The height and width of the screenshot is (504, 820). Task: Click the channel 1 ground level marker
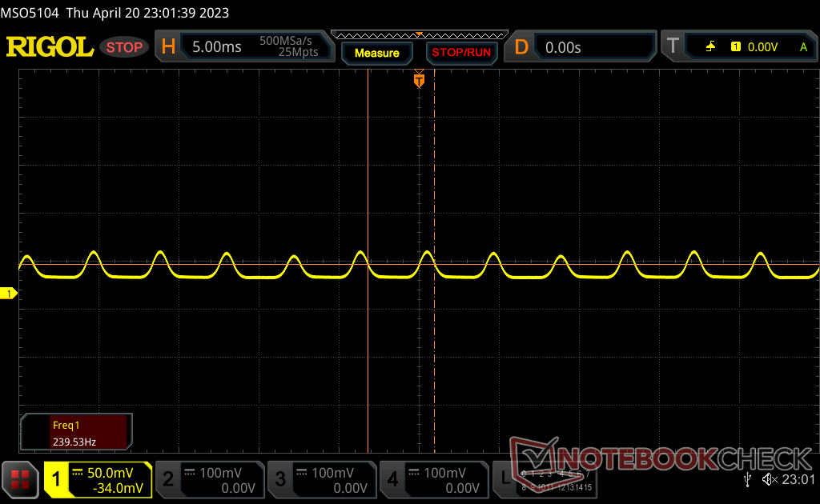[8, 294]
